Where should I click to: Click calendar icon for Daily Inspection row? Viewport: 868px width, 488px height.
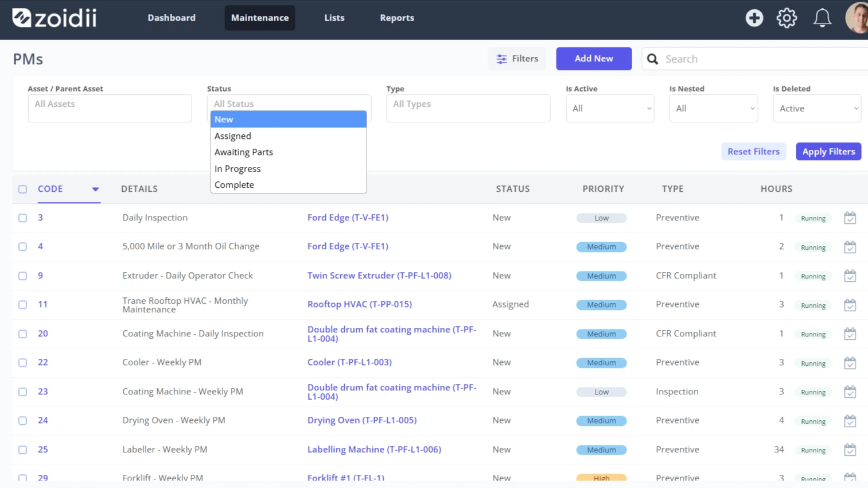tap(850, 218)
